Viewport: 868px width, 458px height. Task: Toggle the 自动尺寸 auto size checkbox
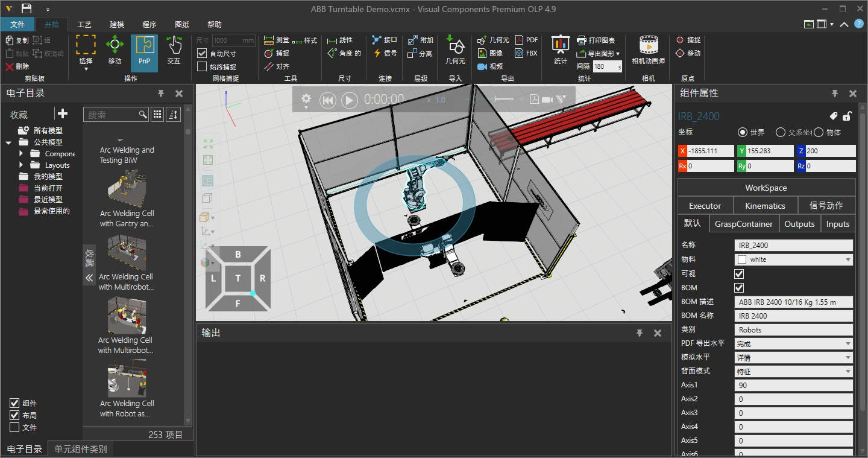(x=202, y=53)
